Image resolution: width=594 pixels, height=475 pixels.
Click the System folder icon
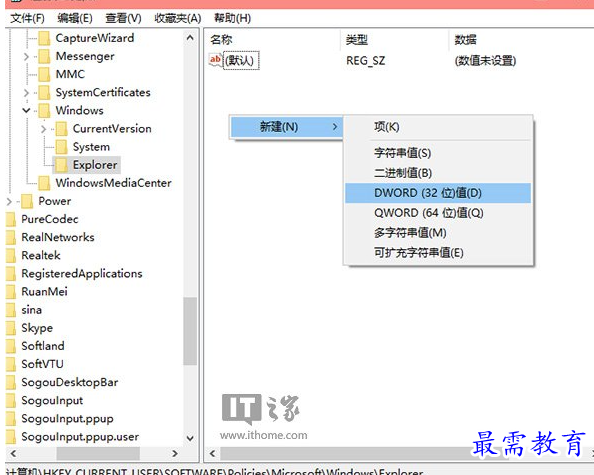click(61, 147)
